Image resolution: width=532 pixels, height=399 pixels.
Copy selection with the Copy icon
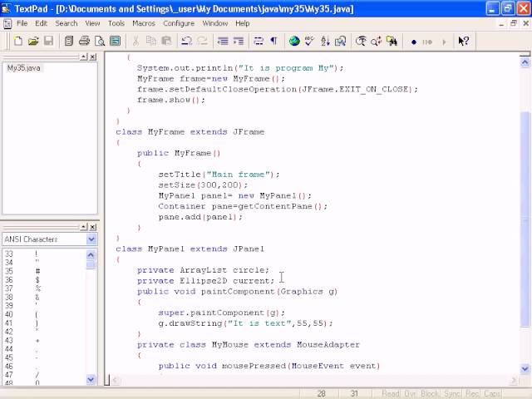coord(151,42)
